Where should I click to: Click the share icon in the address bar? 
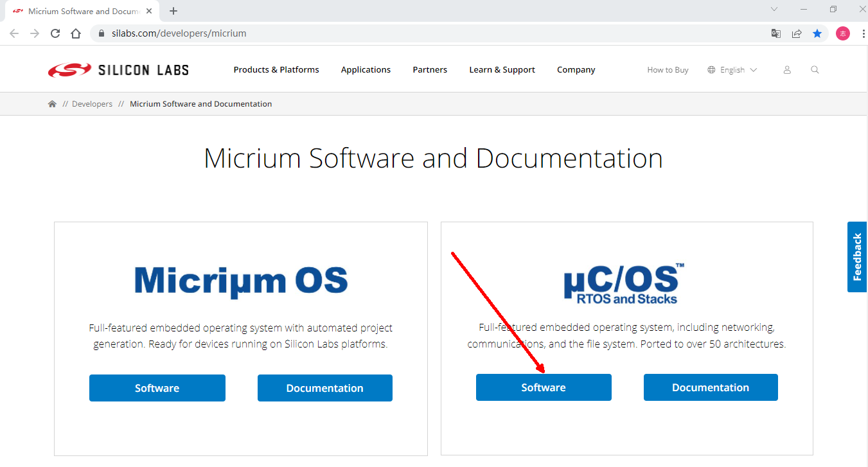coord(797,33)
